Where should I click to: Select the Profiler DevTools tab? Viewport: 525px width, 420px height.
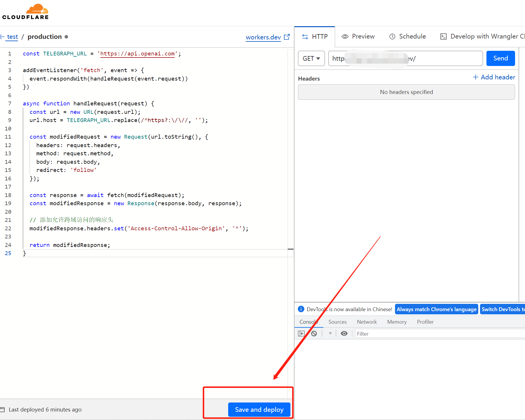[x=425, y=322]
